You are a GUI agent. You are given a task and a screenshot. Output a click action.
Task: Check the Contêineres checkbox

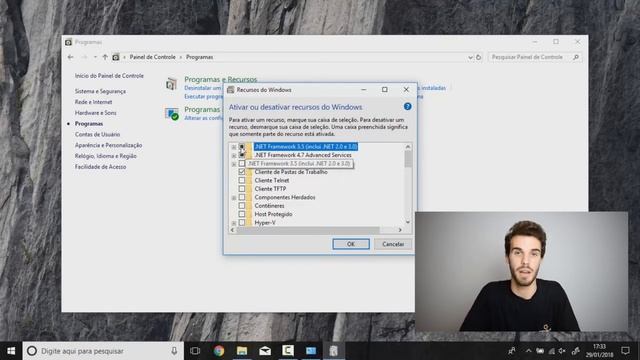pos(242,206)
